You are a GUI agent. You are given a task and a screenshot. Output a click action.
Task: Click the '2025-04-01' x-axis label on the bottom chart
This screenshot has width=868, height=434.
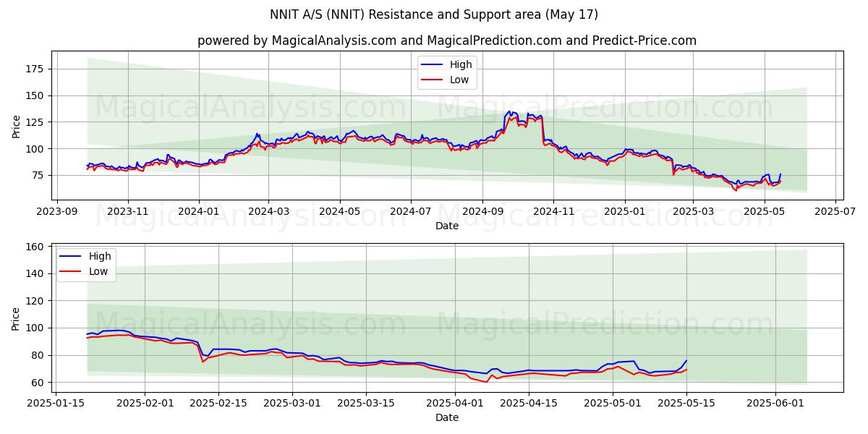455,404
